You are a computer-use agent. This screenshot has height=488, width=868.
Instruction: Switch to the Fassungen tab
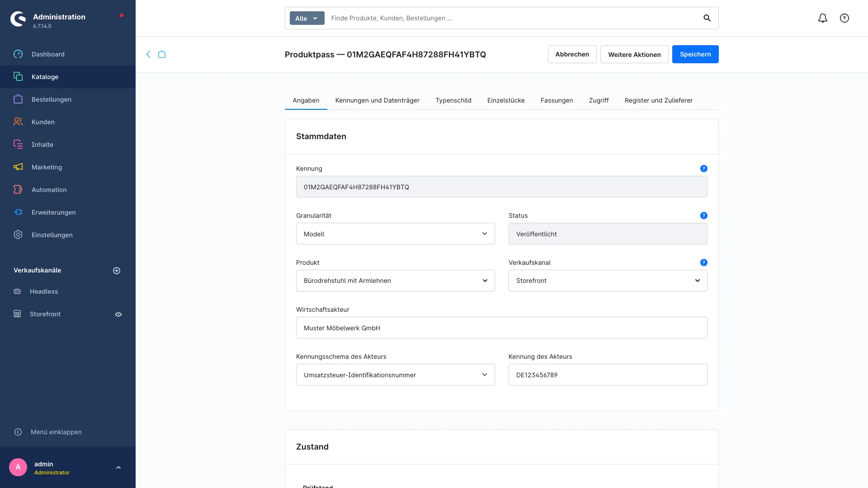pos(557,100)
